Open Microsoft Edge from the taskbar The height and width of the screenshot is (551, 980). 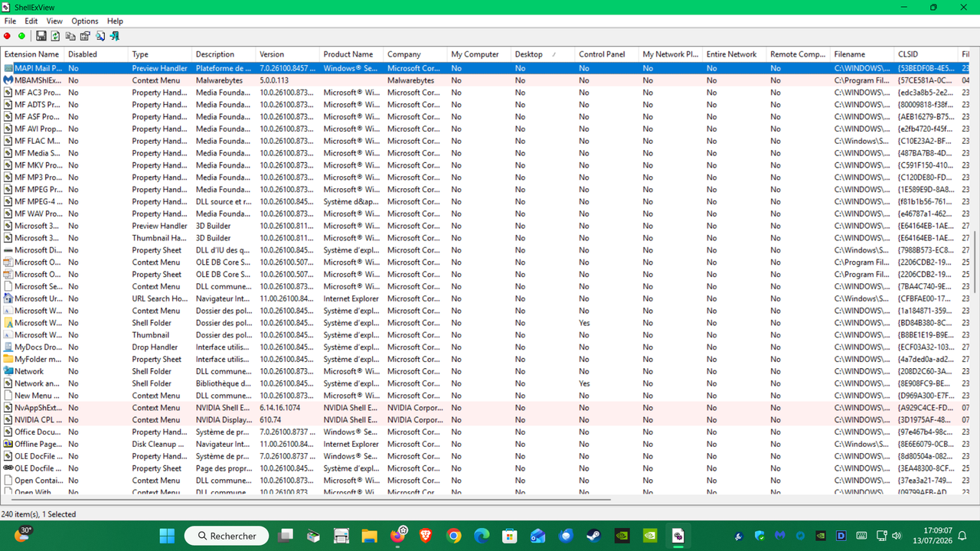pyautogui.click(x=482, y=536)
